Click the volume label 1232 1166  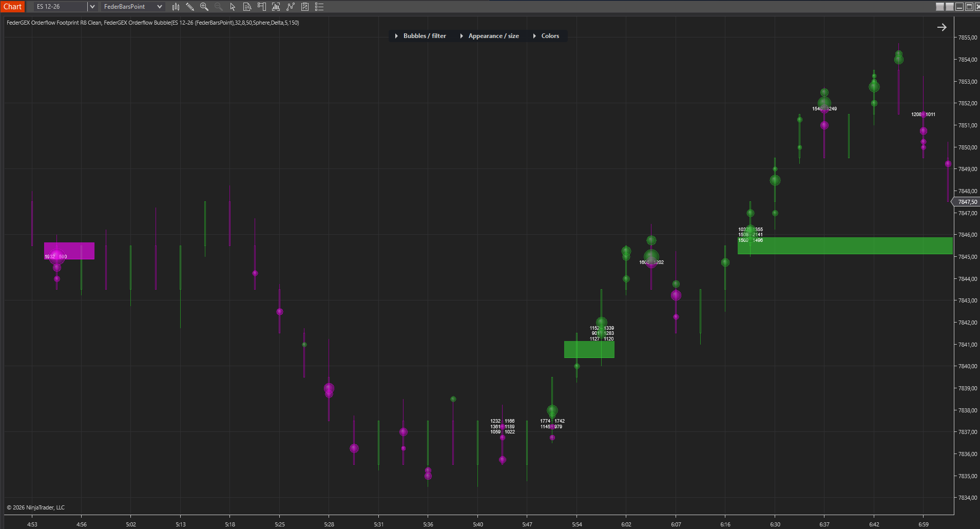tap(502, 421)
